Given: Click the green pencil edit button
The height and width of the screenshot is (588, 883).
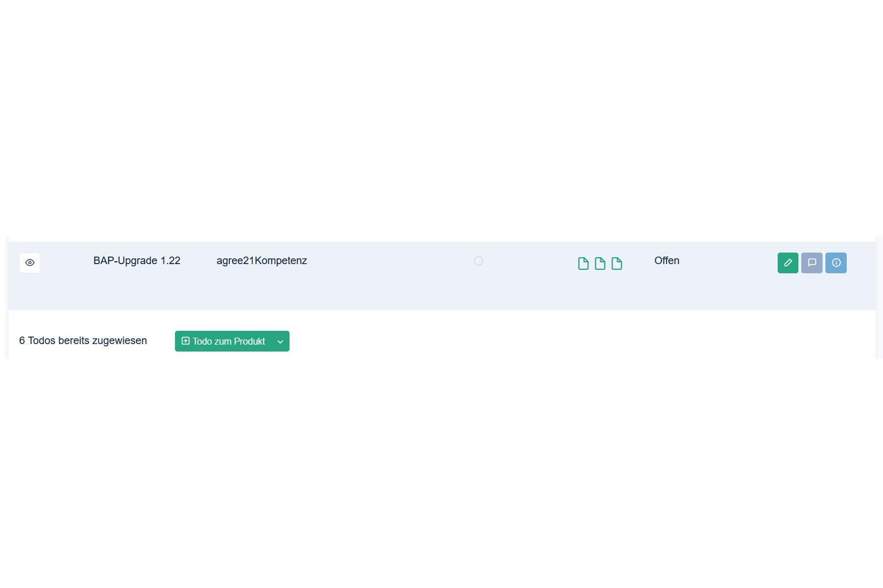Looking at the screenshot, I should (787, 263).
